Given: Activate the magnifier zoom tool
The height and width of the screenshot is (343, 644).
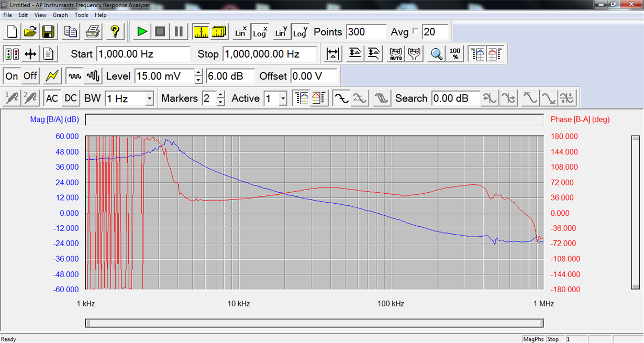Looking at the screenshot, I should click(437, 53).
